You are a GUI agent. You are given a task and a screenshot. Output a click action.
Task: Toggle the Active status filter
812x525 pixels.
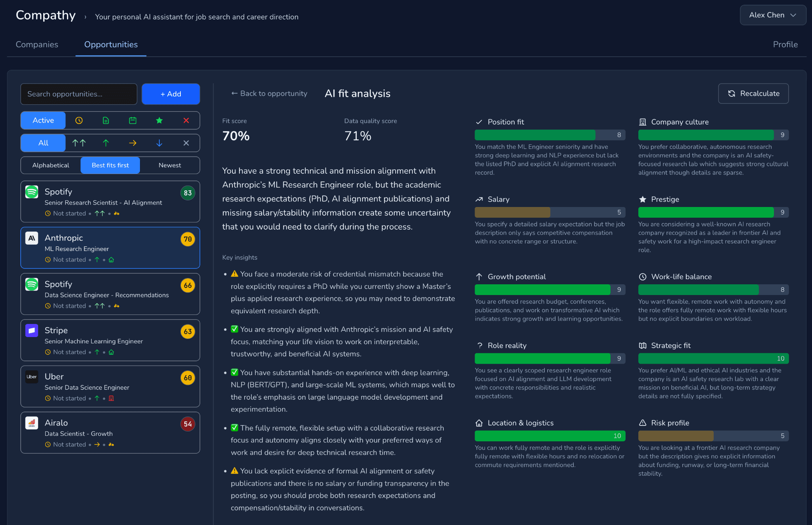click(x=43, y=121)
